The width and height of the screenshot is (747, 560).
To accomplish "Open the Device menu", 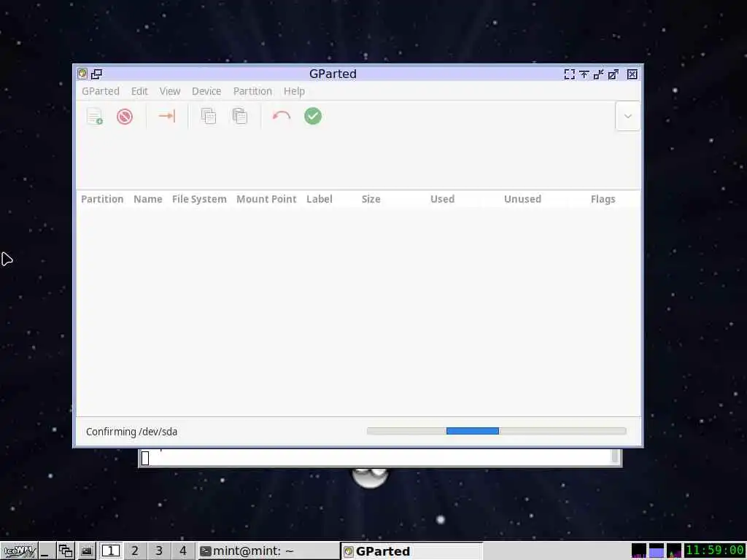I will tap(206, 91).
